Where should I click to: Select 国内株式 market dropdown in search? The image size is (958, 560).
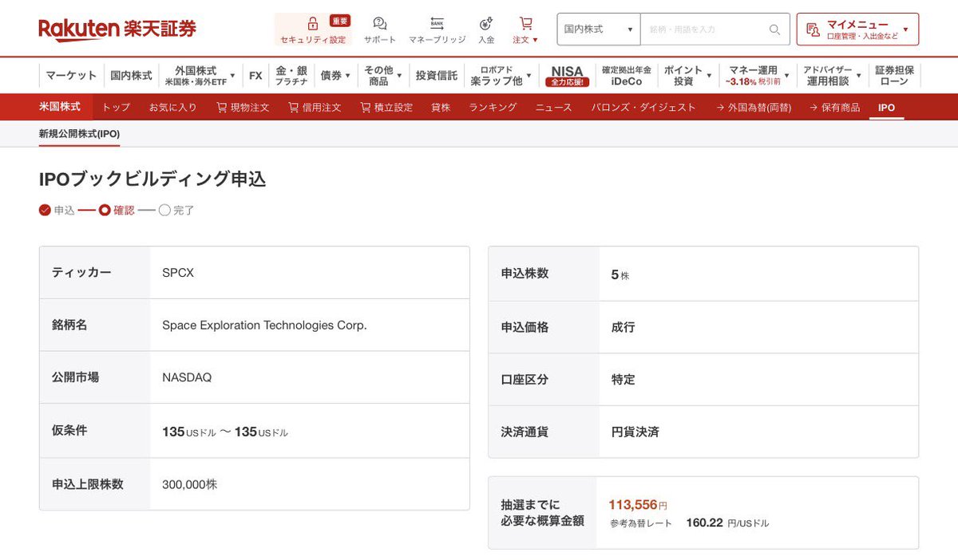[598, 30]
